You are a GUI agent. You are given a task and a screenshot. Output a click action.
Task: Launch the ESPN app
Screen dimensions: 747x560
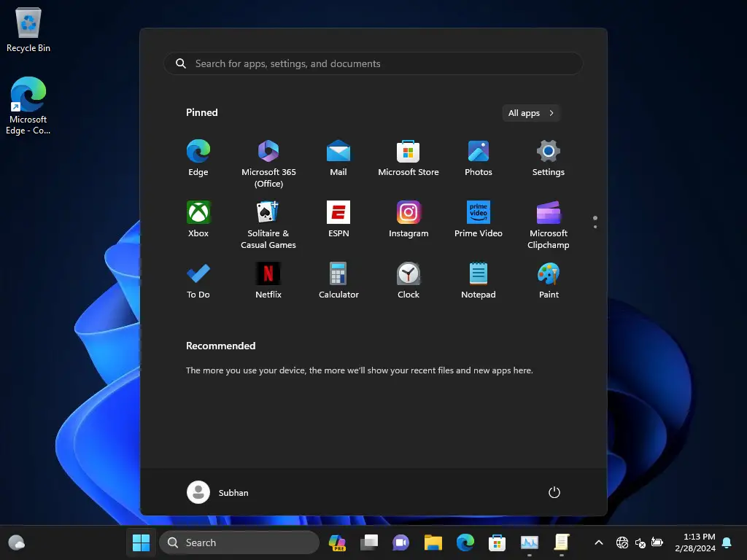338,219
